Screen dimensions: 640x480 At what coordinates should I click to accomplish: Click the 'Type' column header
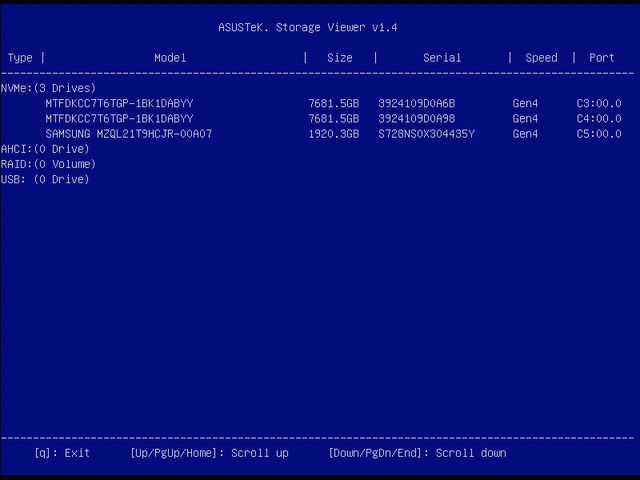click(x=20, y=58)
